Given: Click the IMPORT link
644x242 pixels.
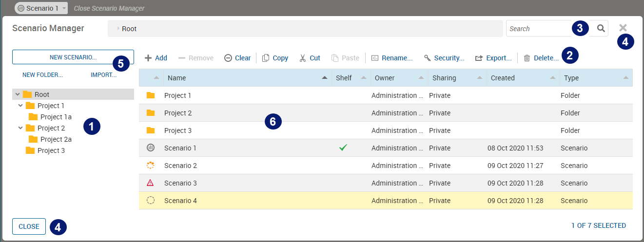Looking at the screenshot, I should click(x=103, y=75).
